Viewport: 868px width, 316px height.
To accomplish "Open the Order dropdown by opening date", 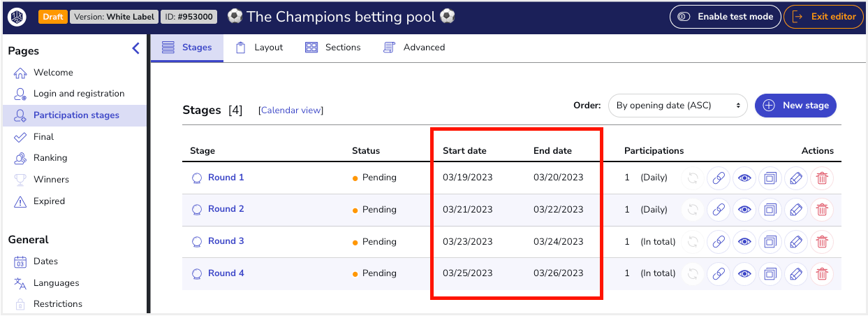I will (677, 106).
